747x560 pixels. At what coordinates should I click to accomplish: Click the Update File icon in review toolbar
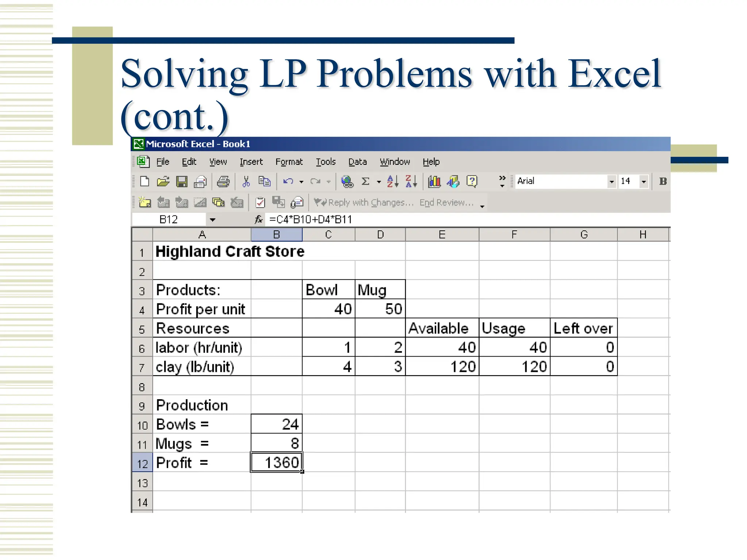point(279,202)
